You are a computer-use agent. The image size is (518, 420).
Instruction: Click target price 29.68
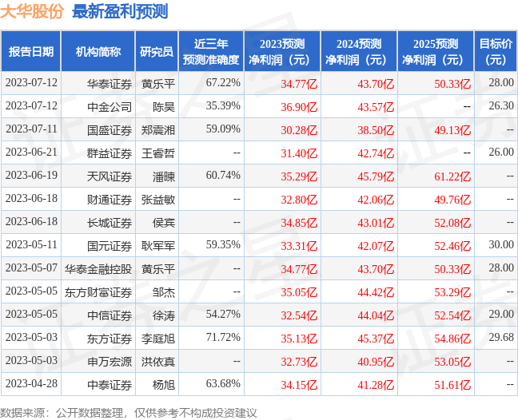[501, 337]
